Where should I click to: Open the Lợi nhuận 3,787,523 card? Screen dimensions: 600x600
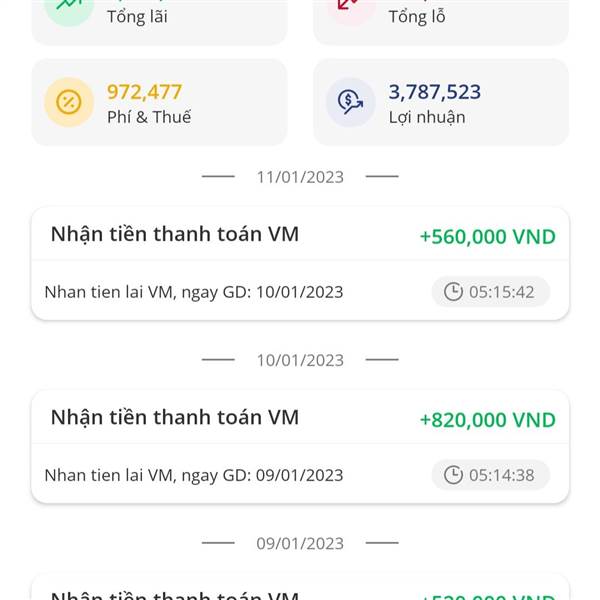[441, 102]
